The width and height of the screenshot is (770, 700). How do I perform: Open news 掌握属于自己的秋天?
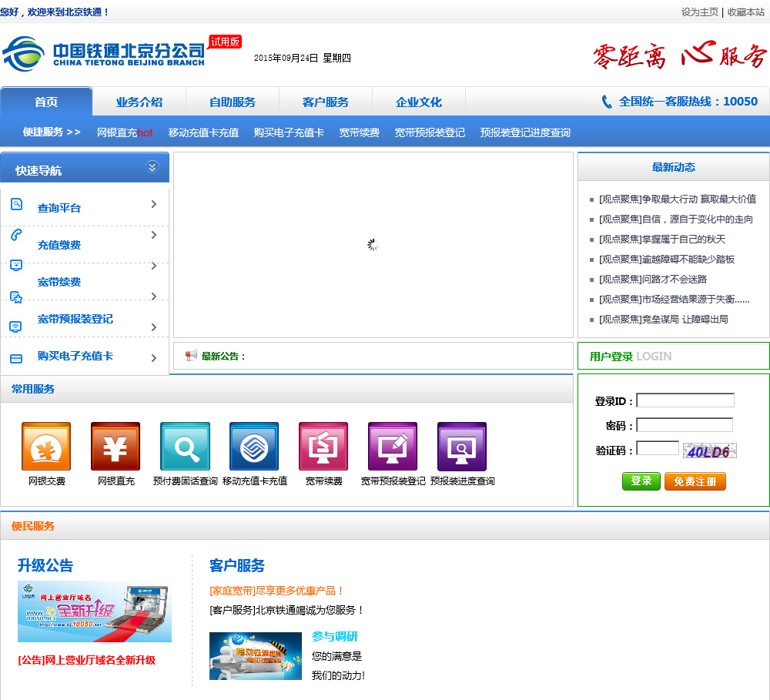click(662, 239)
